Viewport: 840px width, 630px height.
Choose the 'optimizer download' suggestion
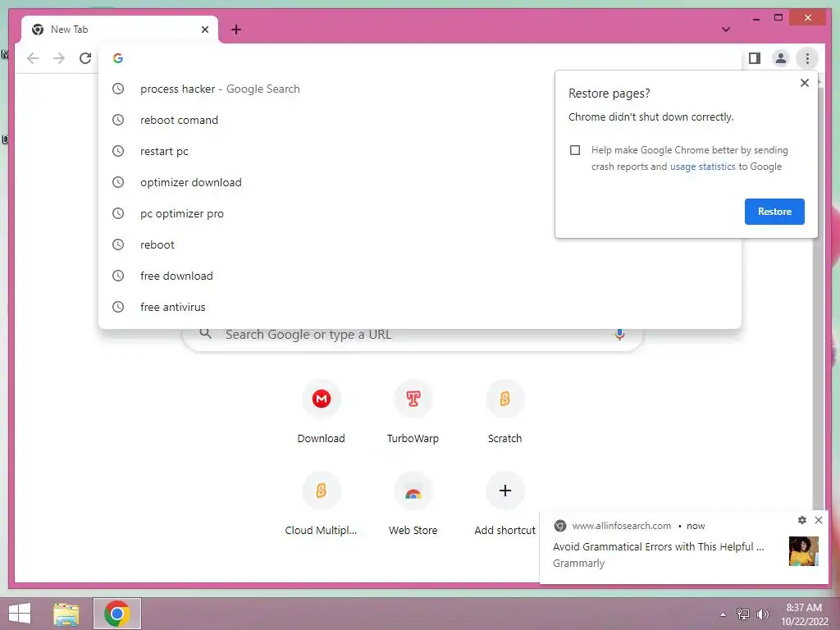(x=419, y=182)
